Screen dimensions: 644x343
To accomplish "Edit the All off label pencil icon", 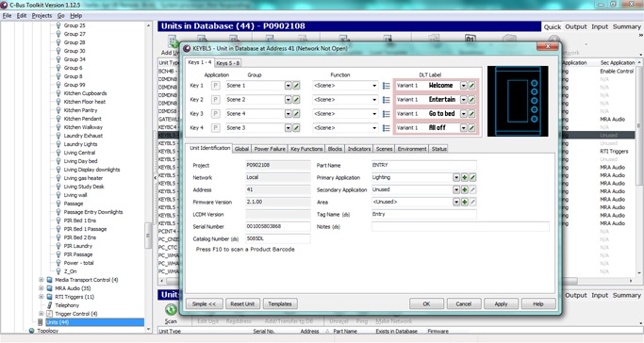I will (471, 128).
